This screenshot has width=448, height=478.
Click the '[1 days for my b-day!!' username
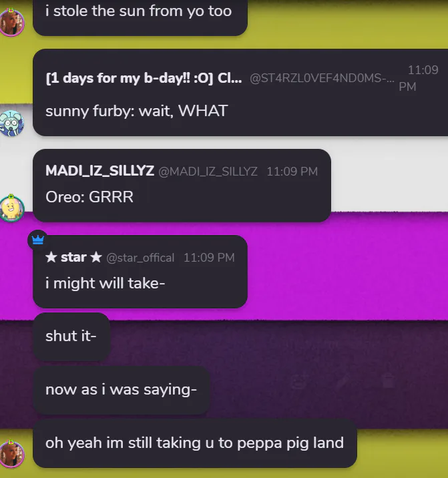[144, 78]
